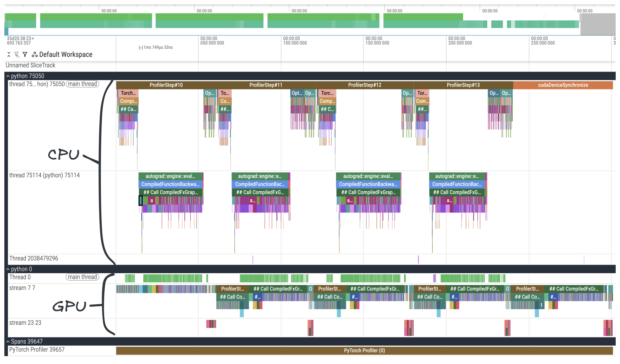Select the cudaDeviceSynchronize slice
Screen dimensions: 620x364
click(x=563, y=85)
